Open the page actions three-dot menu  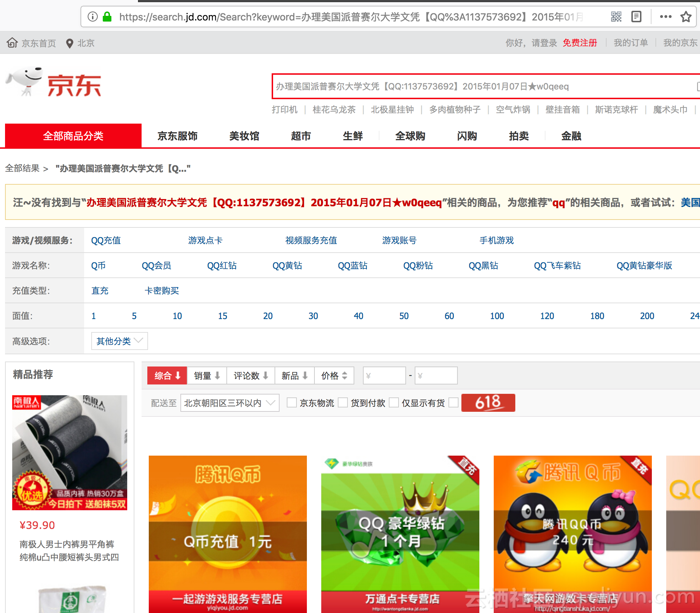pyautogui.click(x=666, y=17)
